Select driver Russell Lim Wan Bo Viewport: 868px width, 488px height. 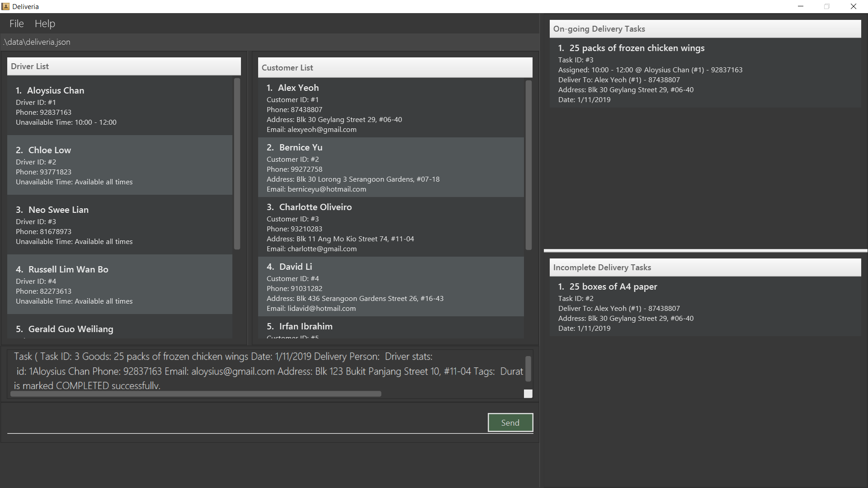(x=119, y=285)
